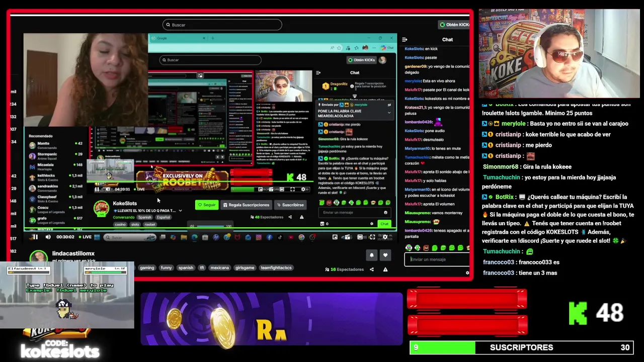Open KokeSlots channel avatar
The image size is (644, 362).
coord(101,209)
